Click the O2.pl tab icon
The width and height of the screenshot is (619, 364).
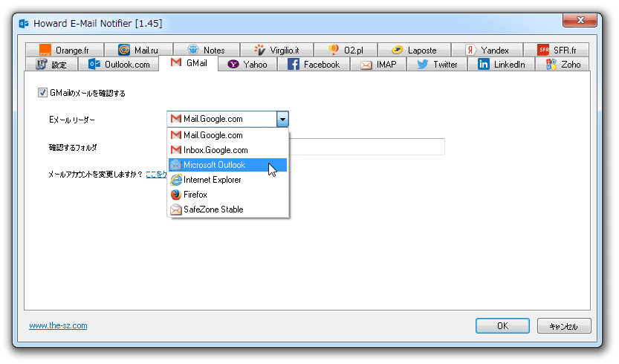point(334,50)
